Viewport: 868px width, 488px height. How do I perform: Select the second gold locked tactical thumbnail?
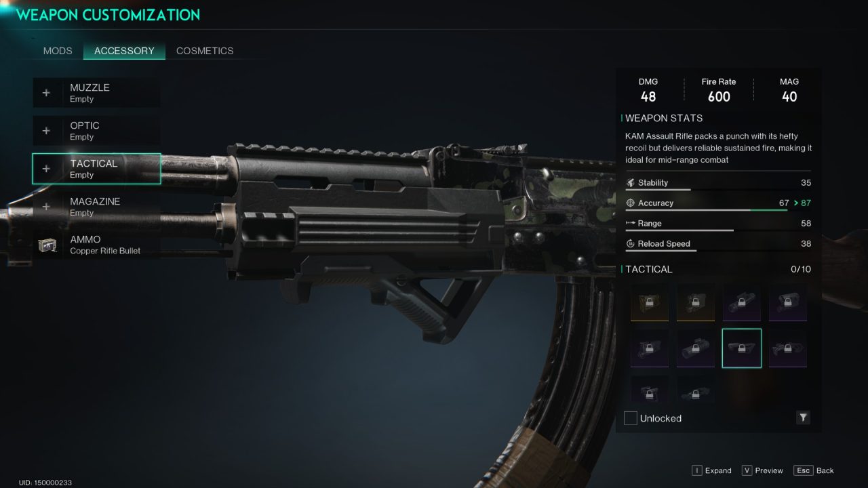(x=695, y=302)
